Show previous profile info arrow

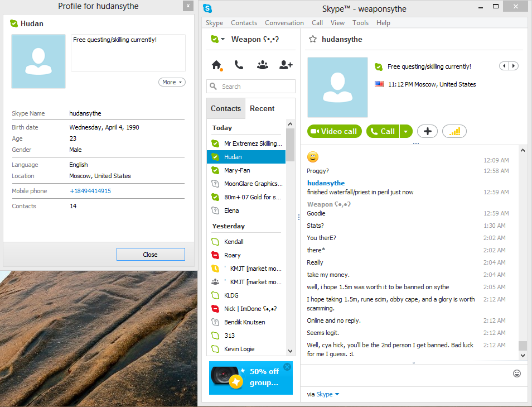pyautogui.click(x=504, y=66)
